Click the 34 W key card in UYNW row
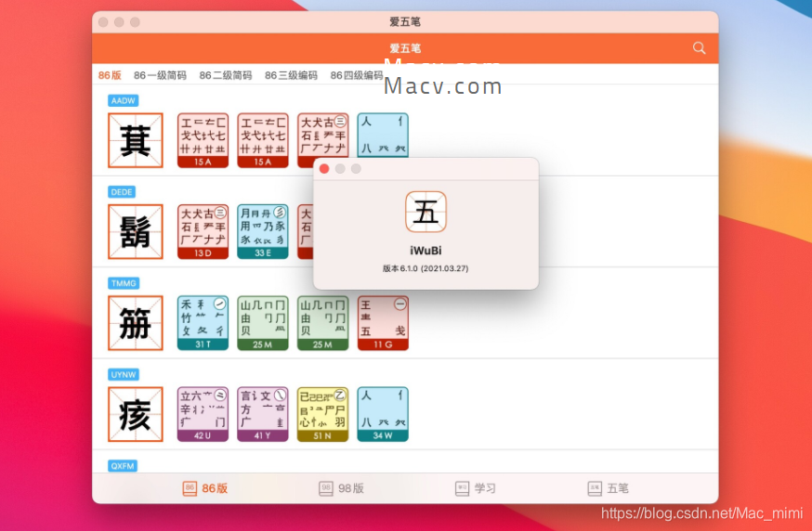The image size is (812, 531). (383, 414)
